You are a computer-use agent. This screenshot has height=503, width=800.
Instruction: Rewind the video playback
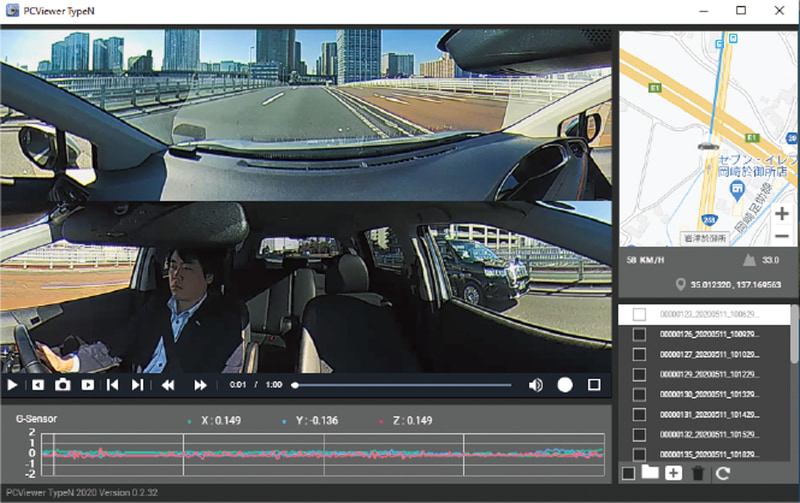[168, 385]
